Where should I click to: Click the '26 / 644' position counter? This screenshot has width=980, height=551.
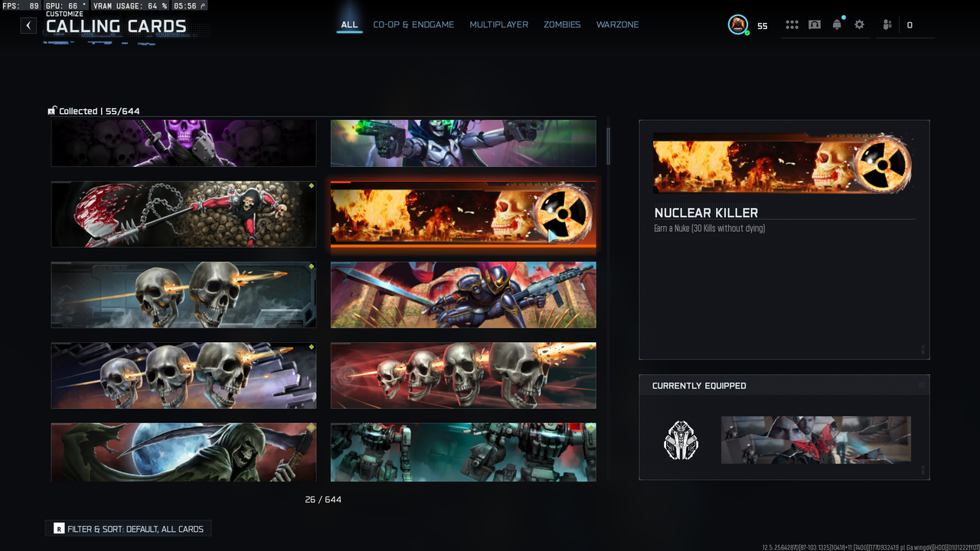[x=323, y=500]
